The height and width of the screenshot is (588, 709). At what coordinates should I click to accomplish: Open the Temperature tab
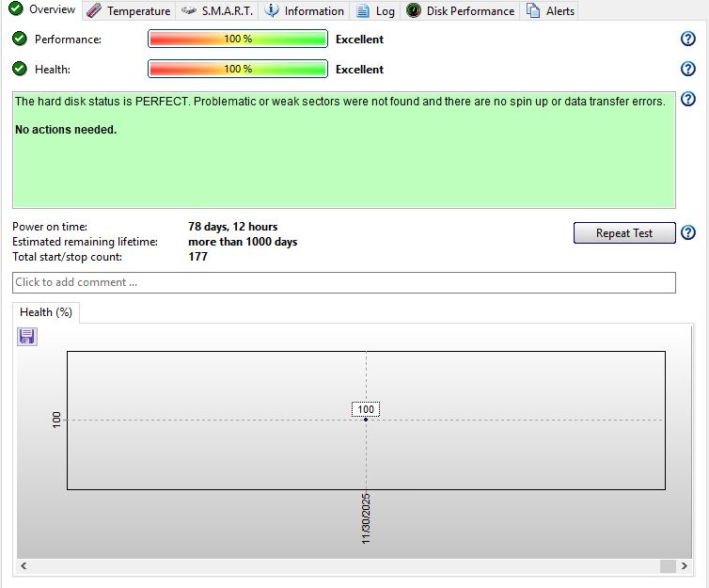tap(129, 11)
